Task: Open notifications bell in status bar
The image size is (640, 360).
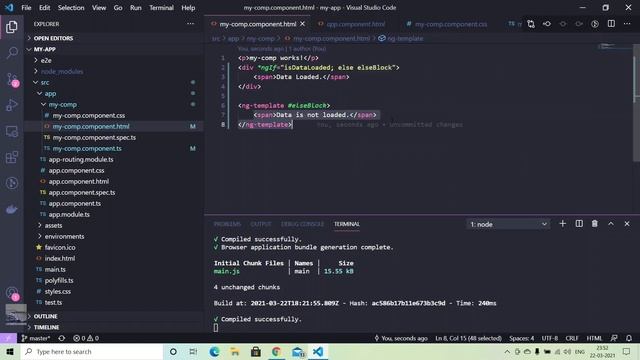Action: [x=629, y=338]
